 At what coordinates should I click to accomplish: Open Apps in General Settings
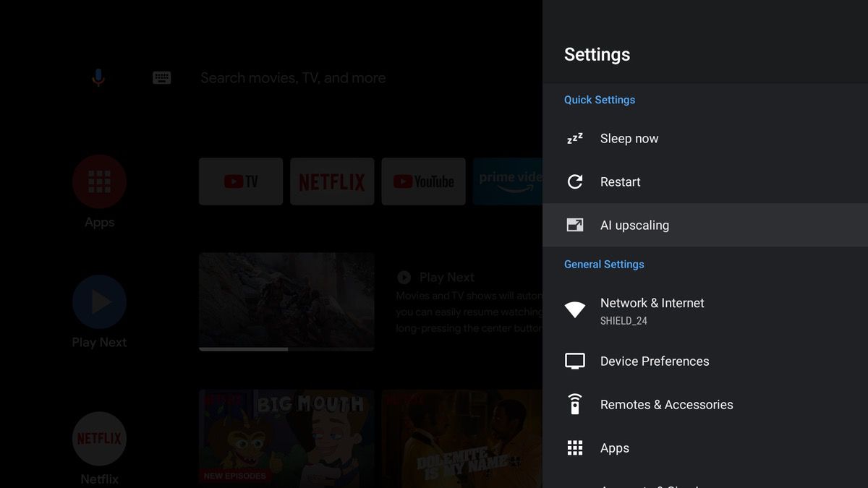click(x=615, y=448)
